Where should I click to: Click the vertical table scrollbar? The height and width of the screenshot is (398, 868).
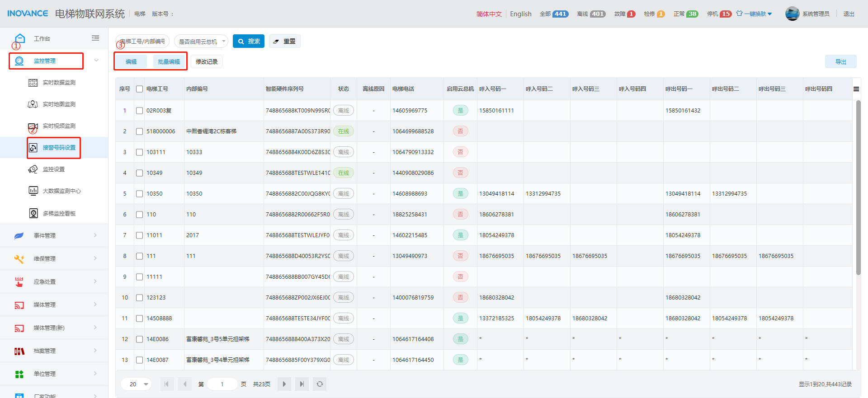coord(858,187)
